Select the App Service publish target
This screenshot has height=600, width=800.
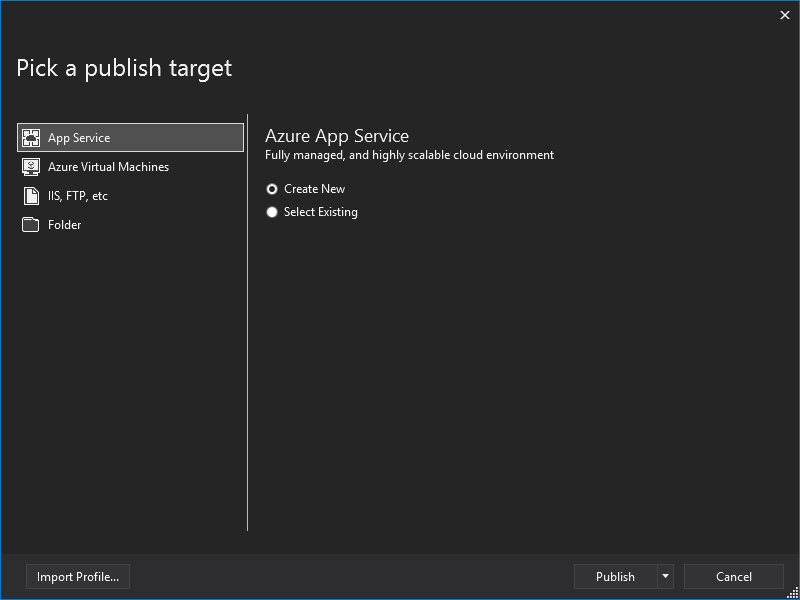point(131,138)
